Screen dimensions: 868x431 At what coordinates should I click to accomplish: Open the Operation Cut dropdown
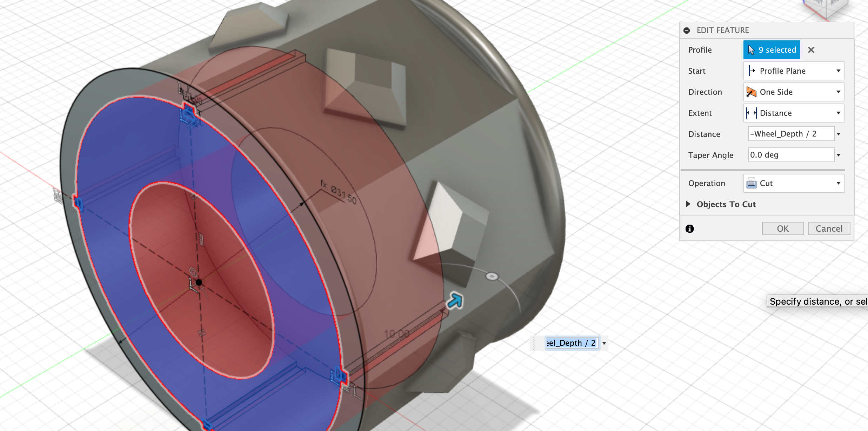(794, 183)
